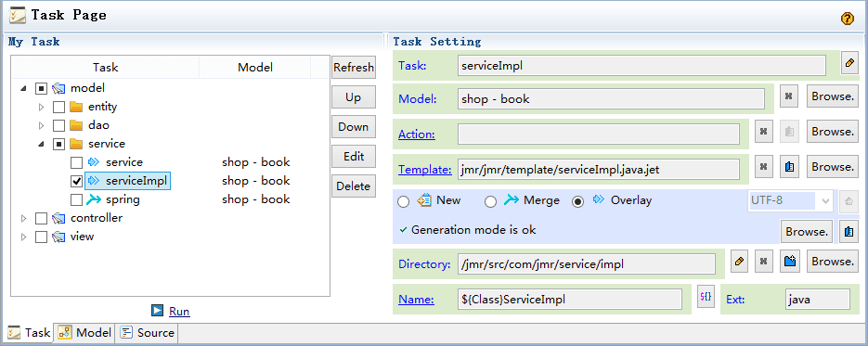Click the help question mark icon

click(847, 19)
